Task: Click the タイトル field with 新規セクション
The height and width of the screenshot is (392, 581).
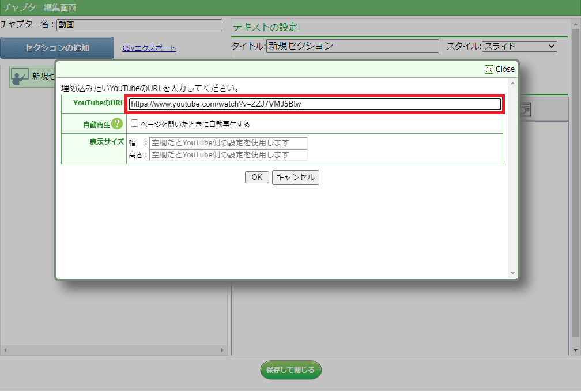Action: click(352, 46)
